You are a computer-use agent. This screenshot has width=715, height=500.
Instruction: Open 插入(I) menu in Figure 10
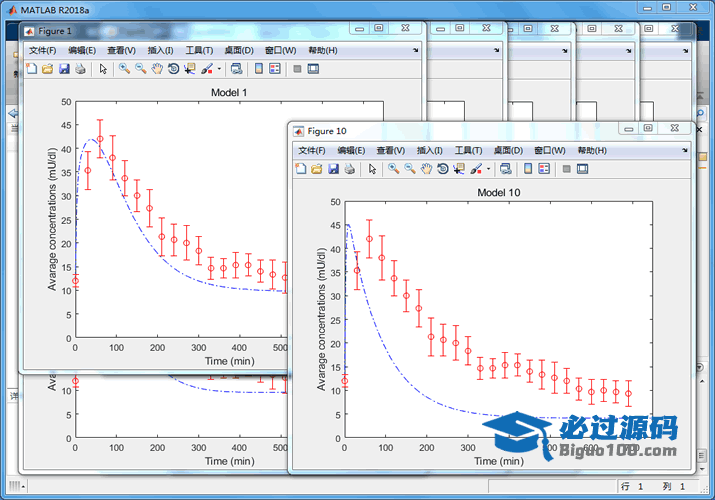click(430, 151)
